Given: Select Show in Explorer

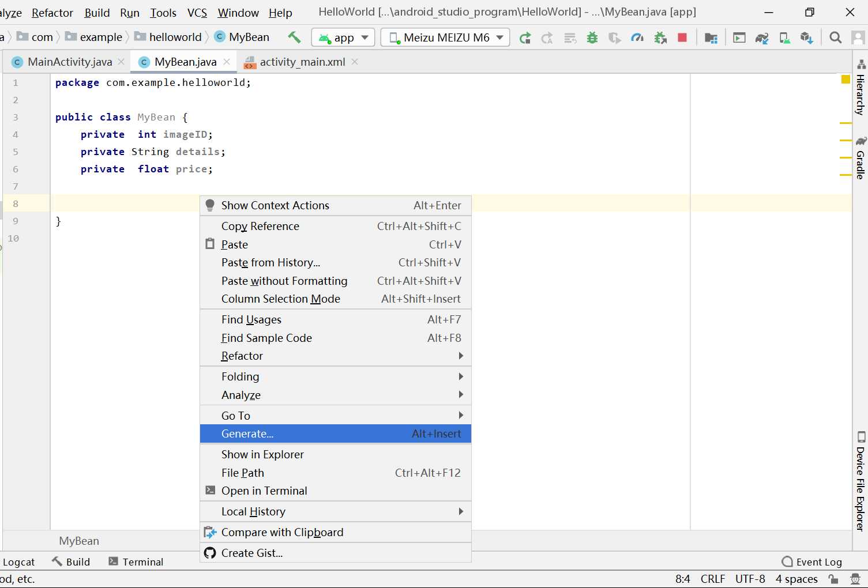Looking at the screenshot, I should pyautogui.click(x=336, y=454).
